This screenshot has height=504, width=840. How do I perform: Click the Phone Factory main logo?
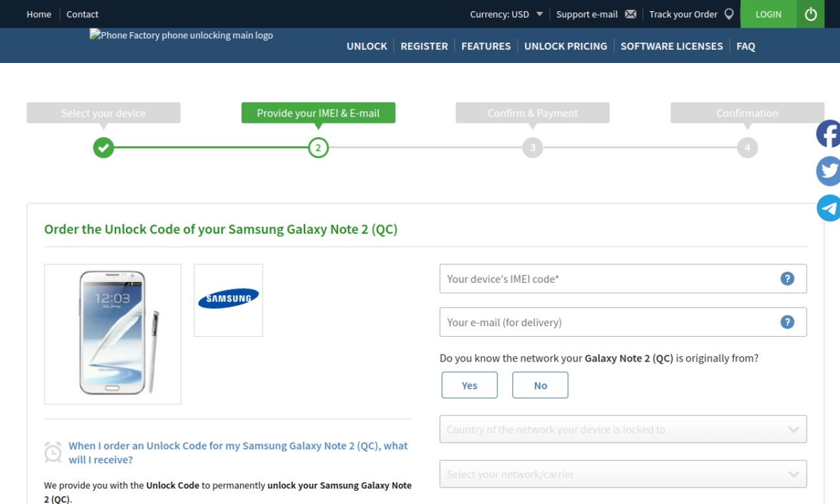coord(181,35)
